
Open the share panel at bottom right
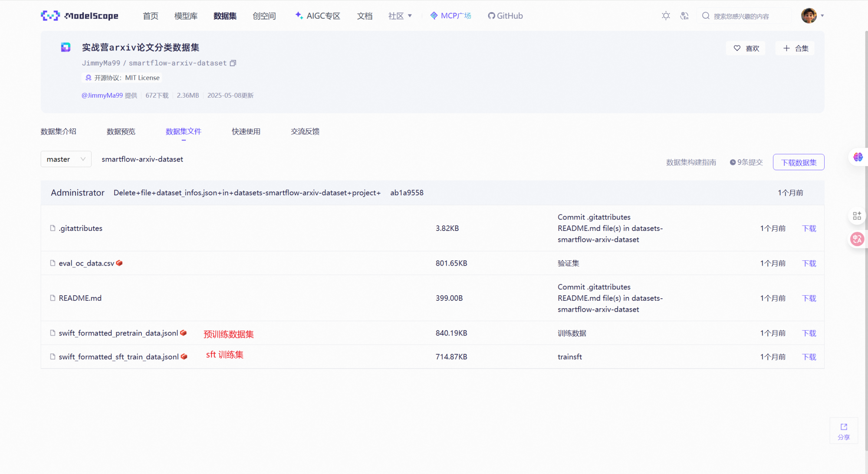(x=844, y=431)
